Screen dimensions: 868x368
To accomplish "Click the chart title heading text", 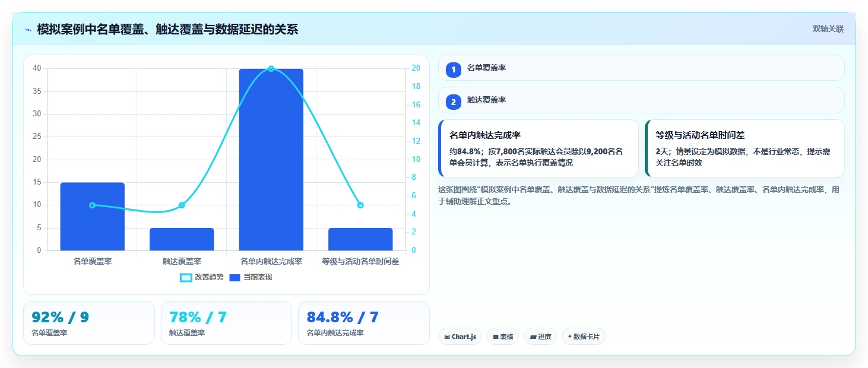I will (x=167, y=30).
